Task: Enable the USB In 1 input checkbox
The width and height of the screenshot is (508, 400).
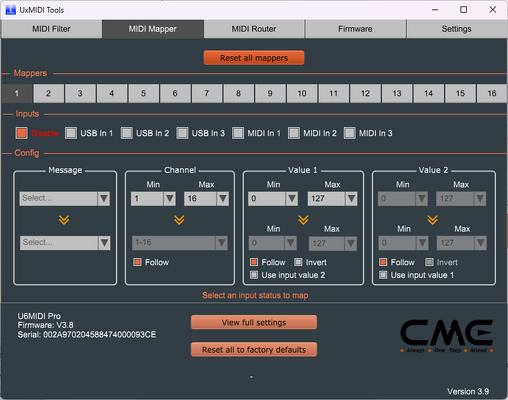Action: point(71,133)
